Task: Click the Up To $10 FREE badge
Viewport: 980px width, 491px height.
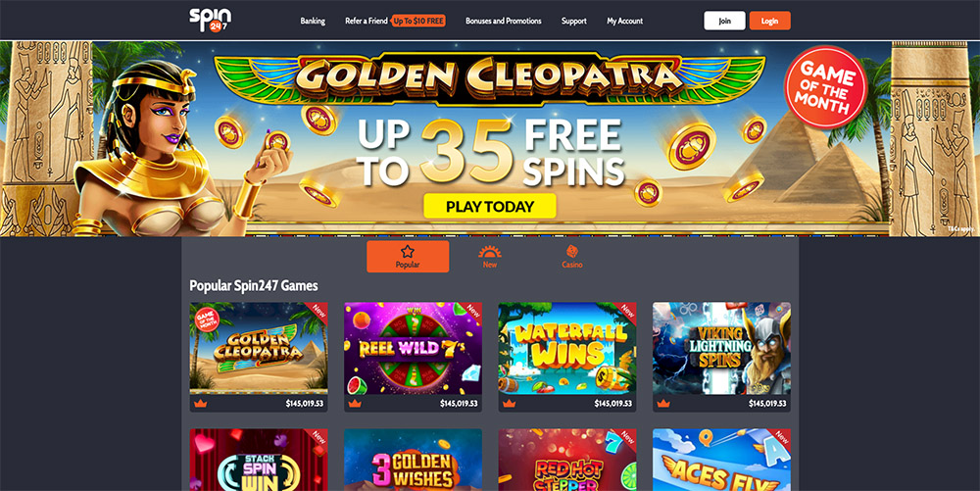Action: pyautogui.click(x=418, y=21)
